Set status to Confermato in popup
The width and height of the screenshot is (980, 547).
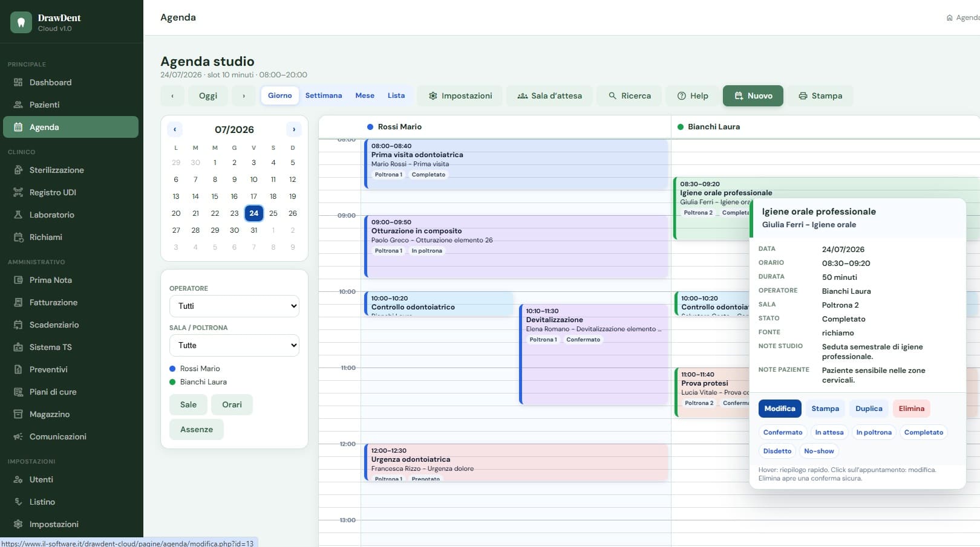pos(783,432)
